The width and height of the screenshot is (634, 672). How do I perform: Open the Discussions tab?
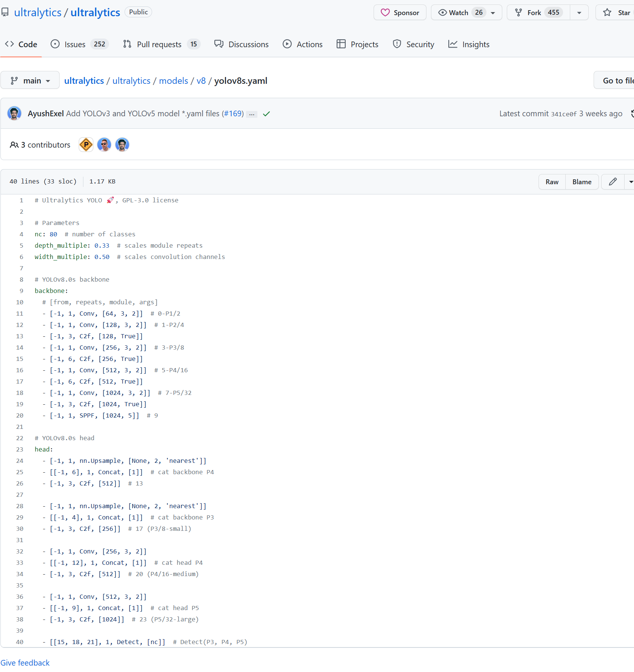coord(242,44)
